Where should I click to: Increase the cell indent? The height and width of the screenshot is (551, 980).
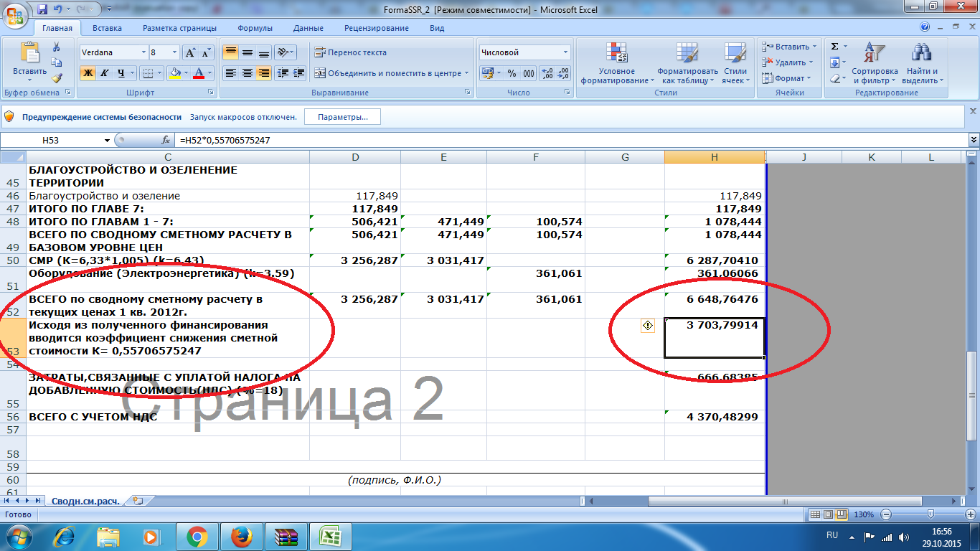[299, 73]
